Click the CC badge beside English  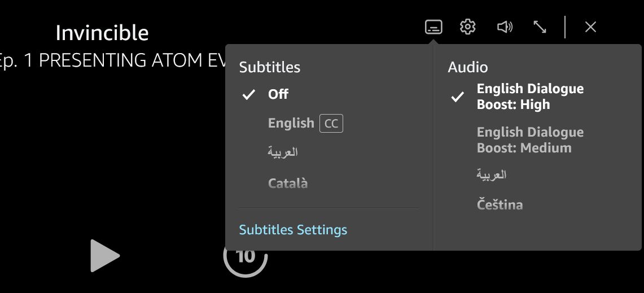click(331, 124)
